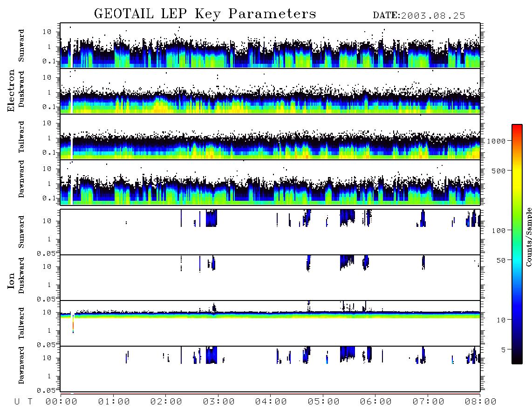
Task: Click inside the Electron Tailward spectrogram panel
Action: pos(270,137)
